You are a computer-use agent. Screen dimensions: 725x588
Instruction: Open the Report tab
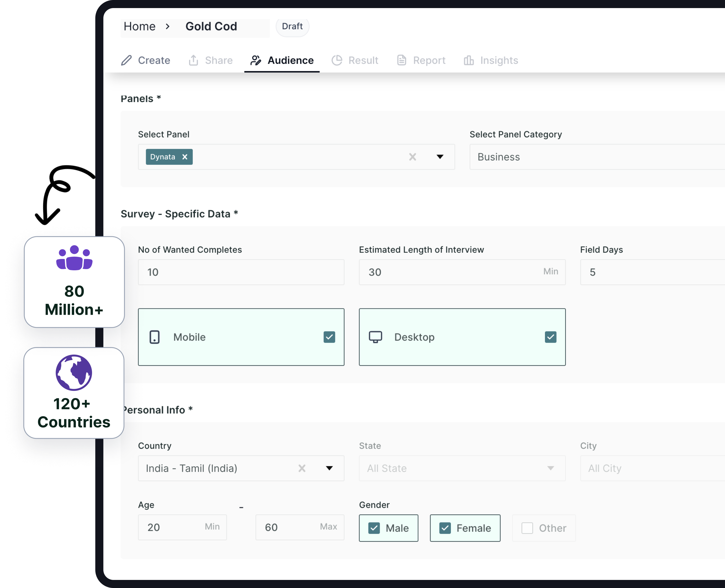421,60
